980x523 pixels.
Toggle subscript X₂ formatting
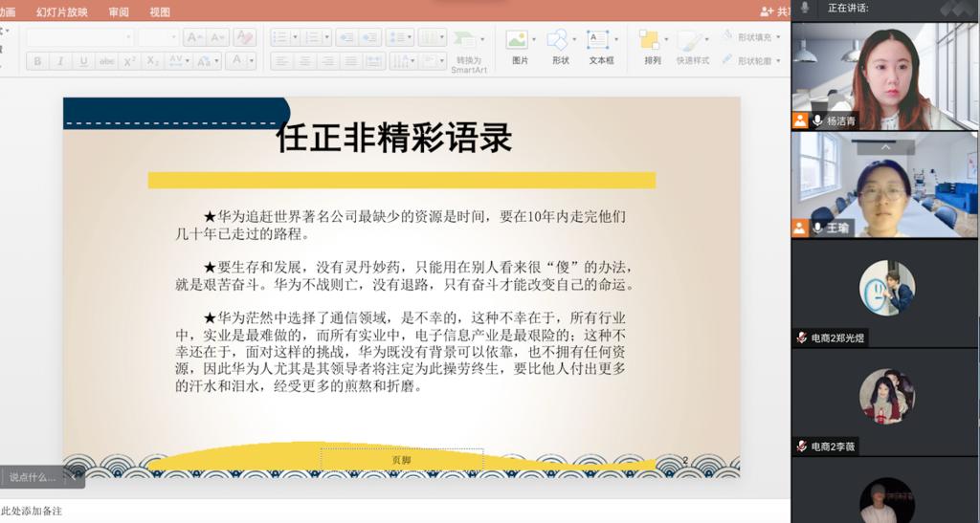click(152, 61)
